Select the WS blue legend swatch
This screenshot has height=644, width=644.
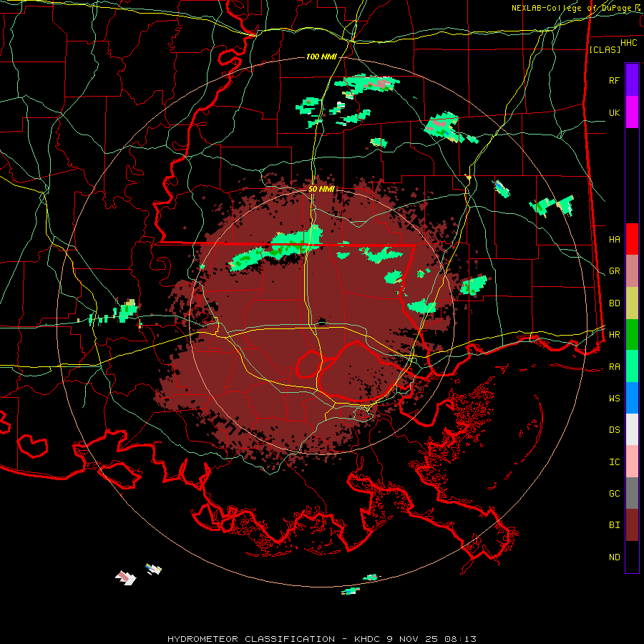(632, 398)
